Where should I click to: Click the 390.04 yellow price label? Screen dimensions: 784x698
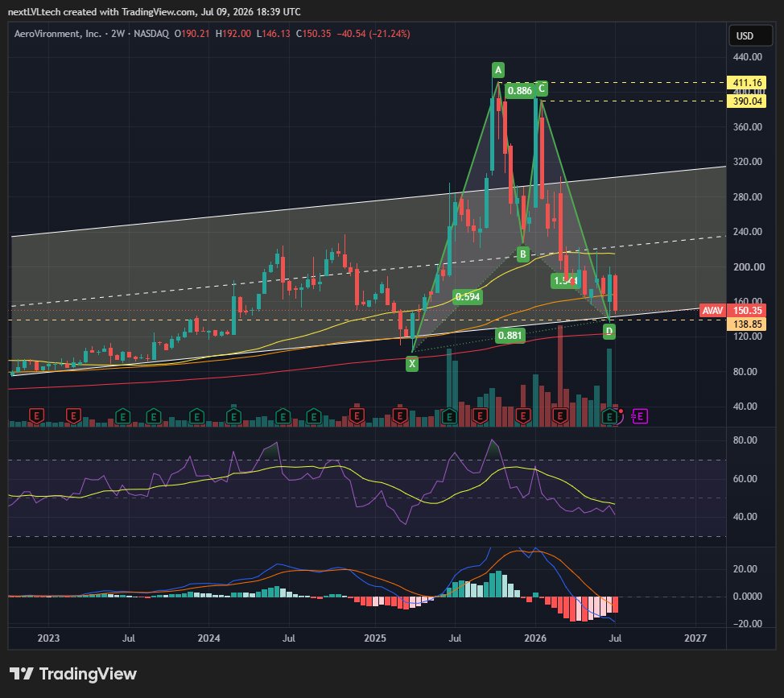click(748, 101)
